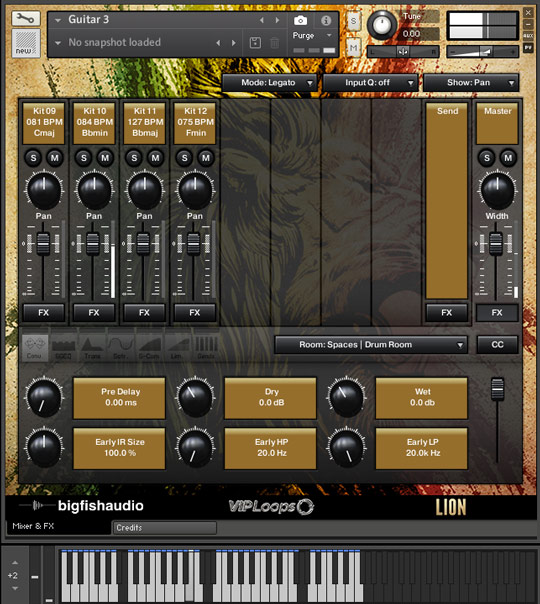The image size is (540, 604).
Task: Mute the Kit 10 channel
Action: (x=105, y=158)
